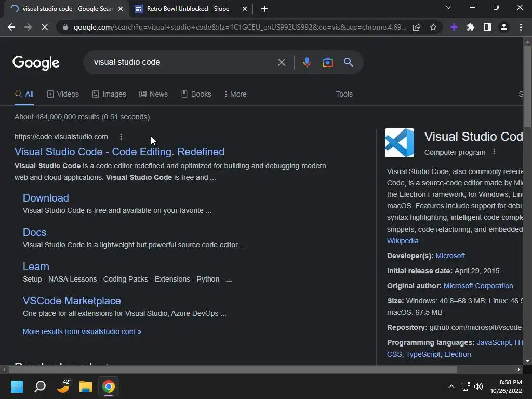
Task: Click the Google logo
Action: click(x=36, y=63)
